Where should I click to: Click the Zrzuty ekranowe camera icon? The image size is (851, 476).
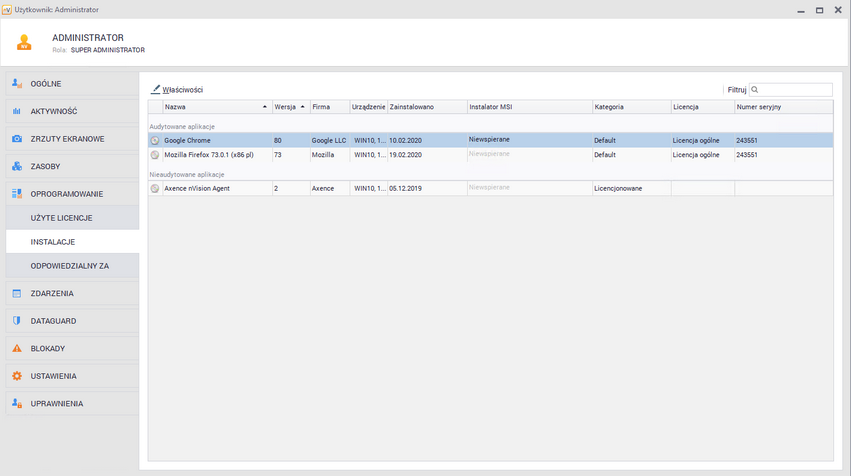[x=17, y=139]
